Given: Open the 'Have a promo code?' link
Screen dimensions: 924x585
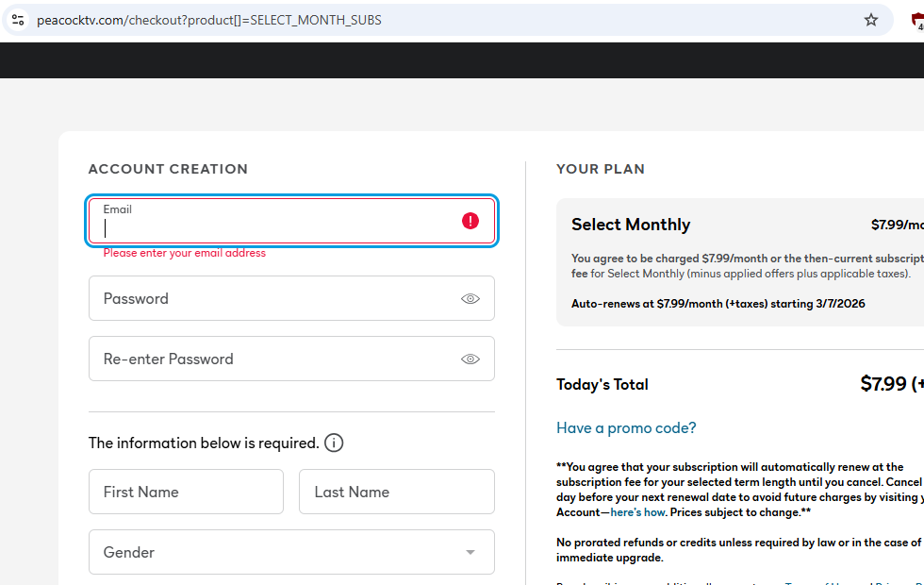Looking at the screenshot, I should click(626, 428).
